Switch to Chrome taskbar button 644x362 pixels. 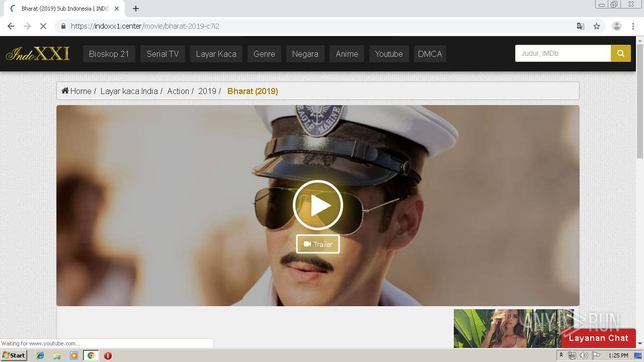pos(91,355)
